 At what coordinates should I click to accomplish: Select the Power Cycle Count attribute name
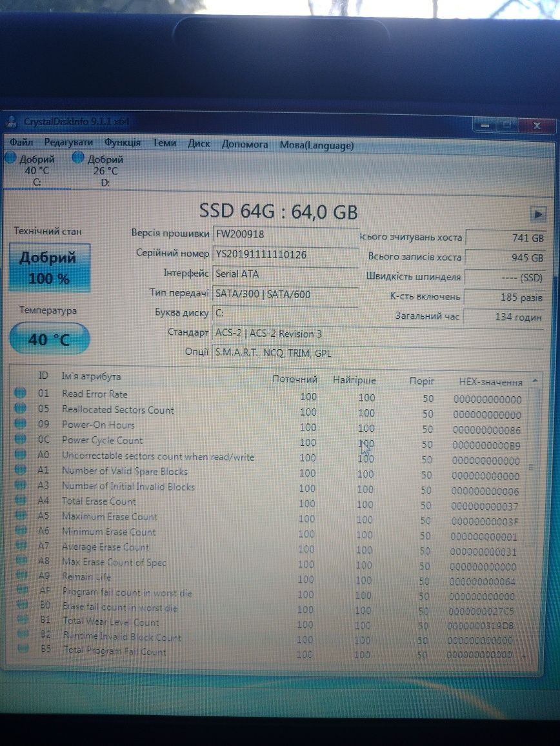coord(103,440)
